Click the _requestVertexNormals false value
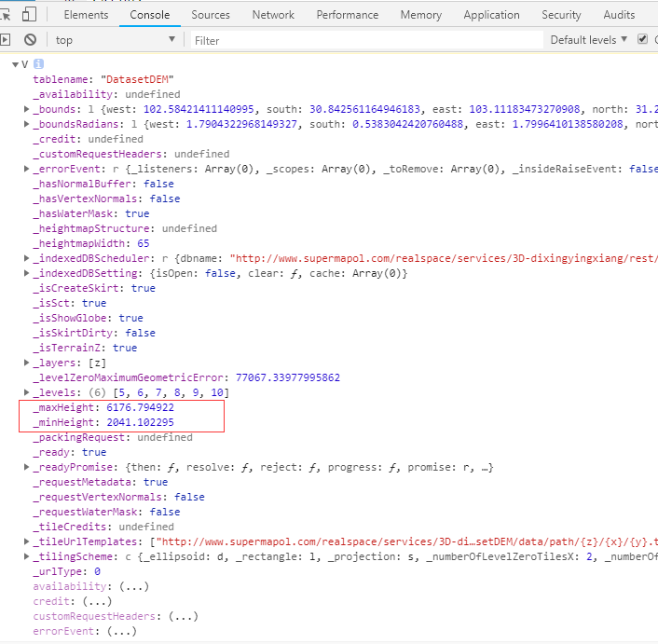Viewport: 658px width, 644px height. pyautogui.click(x=189, y=497)
